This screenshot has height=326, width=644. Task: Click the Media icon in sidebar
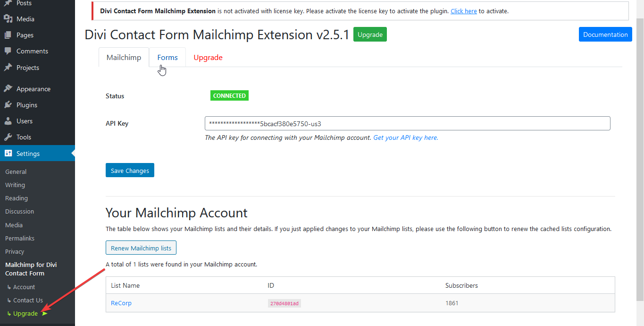pos(8,19)
